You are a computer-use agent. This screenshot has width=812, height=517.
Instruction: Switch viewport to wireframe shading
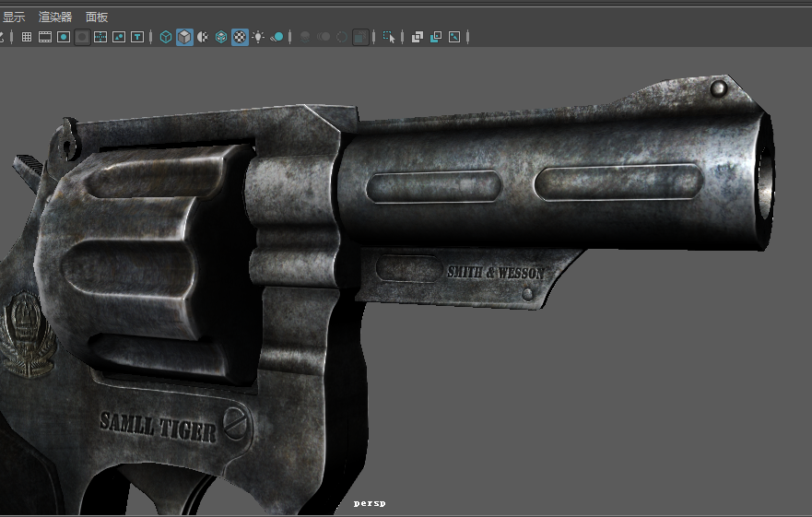(x=166, y=37)
